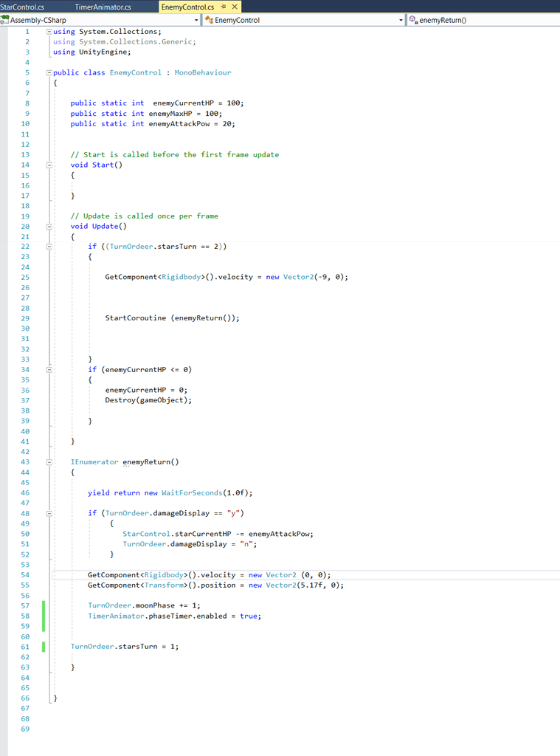Viewport: 560px width, 756px height.
Task: Collapse the if starsTurn == 2 block
Action: coord(49,247)
